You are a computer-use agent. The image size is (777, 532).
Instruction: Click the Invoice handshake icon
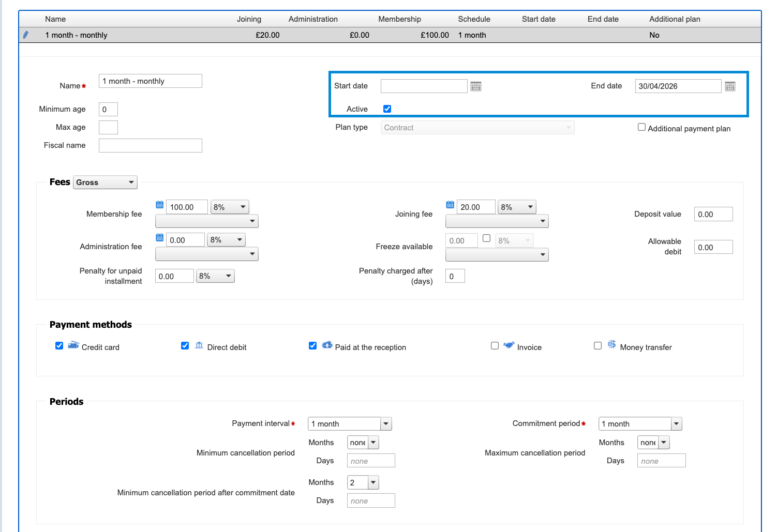click(x=509, y=345)
